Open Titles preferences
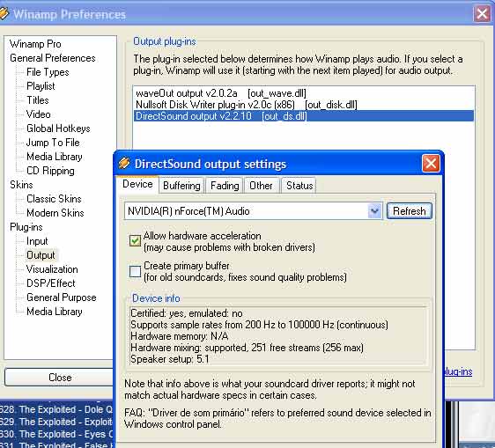Screen dimensions: 495x448 coord(38,100)
